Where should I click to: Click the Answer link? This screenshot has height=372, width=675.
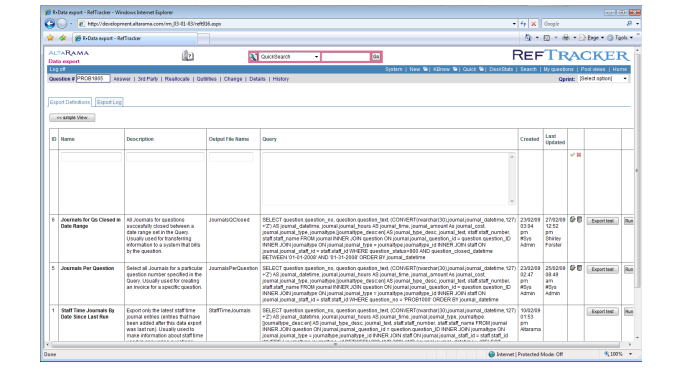[x=122, y=79]
